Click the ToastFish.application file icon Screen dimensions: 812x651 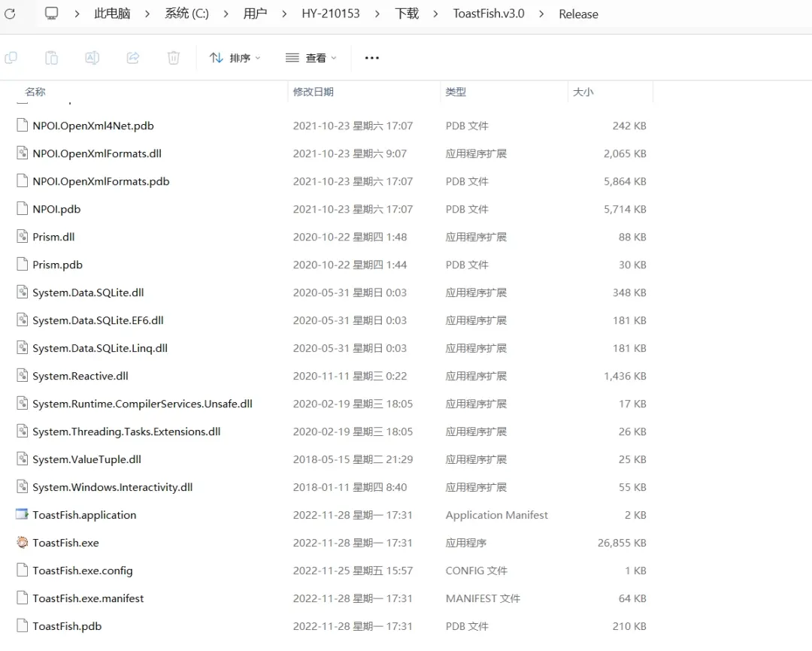point(23,514)
